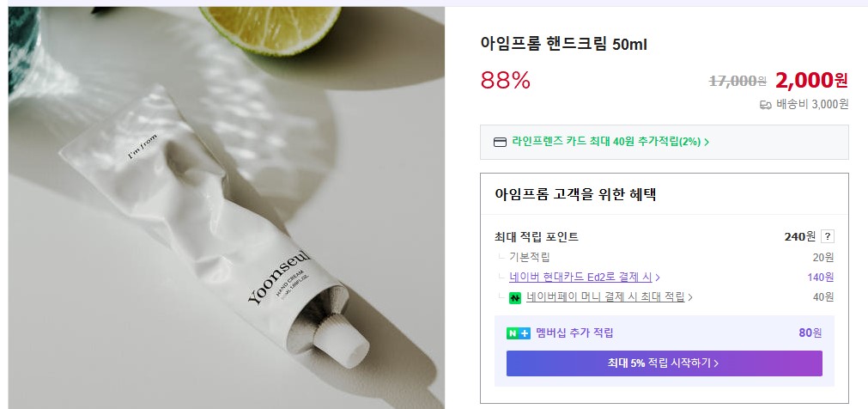The image size is (868, 409).
Task: Click the 아임프롬 고객을 위한 혜택 heading
Action: [x=575, y=194]
